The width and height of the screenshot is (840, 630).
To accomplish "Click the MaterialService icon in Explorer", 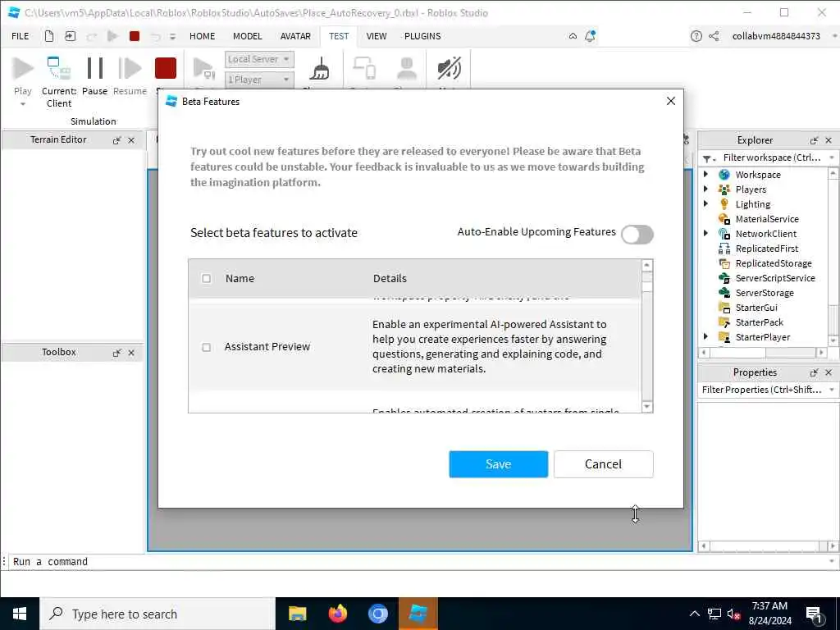I will [724, 218].
